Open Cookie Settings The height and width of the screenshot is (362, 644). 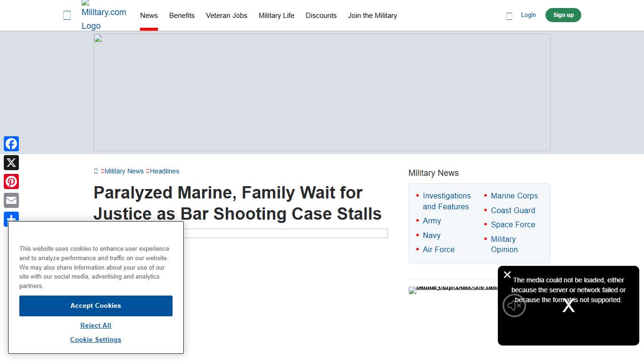pyautogui.click(x=96, y=339)
